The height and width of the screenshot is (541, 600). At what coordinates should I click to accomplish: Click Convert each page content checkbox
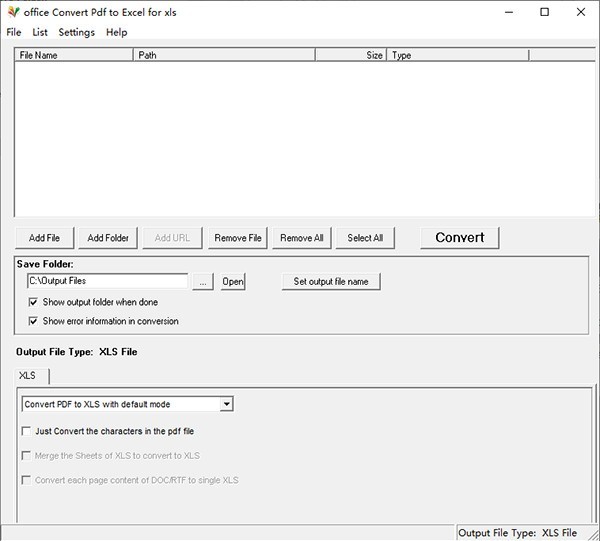pyautogui.click(x=26, y=480)
